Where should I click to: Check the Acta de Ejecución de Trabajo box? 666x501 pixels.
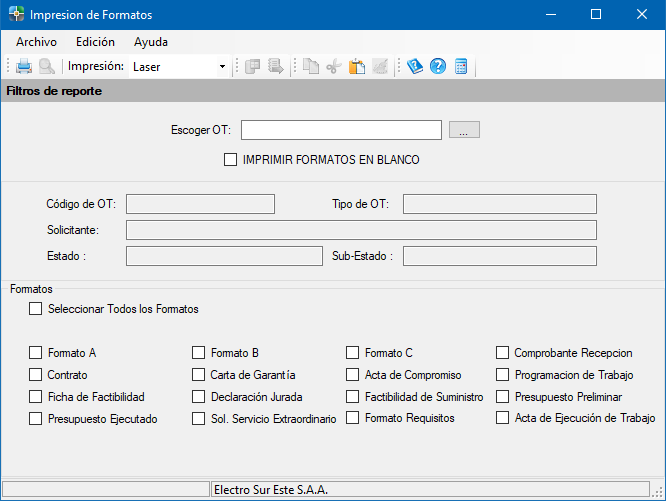pos(502,418)
